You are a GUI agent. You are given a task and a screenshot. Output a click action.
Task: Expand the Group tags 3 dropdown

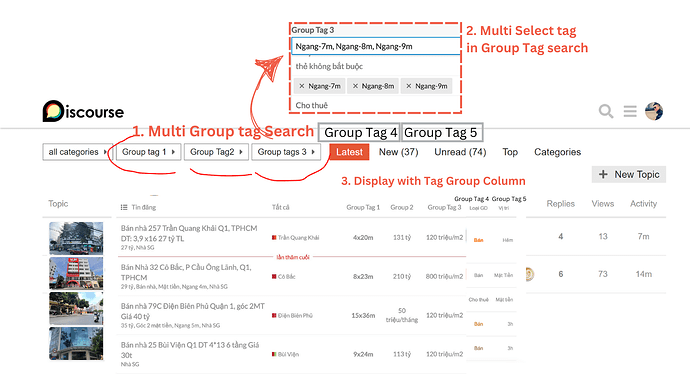[286, 152]
